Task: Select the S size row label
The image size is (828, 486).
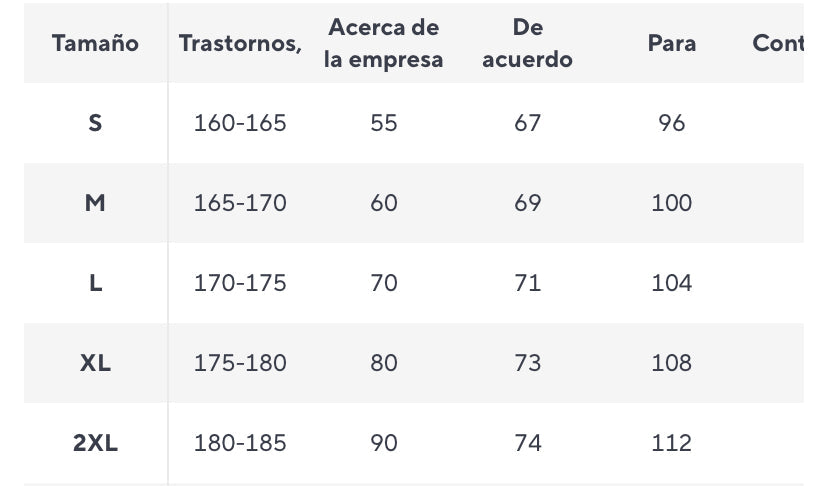Action: coord(95,123)
